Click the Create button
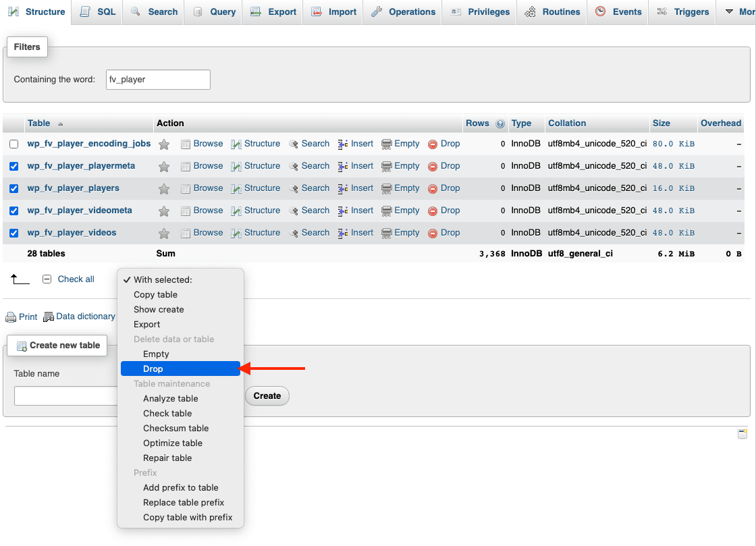The image size is (756, 546). pyautogui.click(x=267, y=395)
